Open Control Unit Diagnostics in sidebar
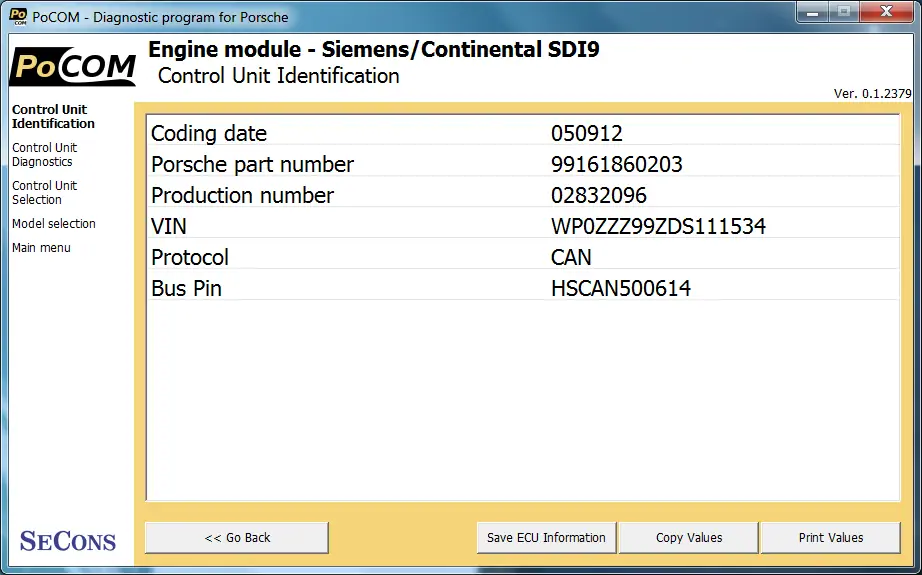This screenshot has width=922, height=575. (44, 155)
